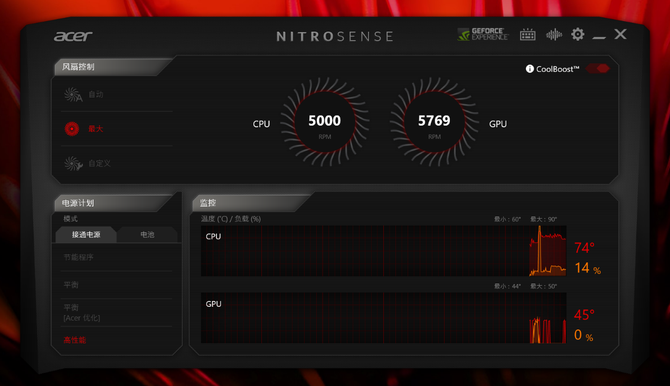This screenshot has height=386, width=670.
Task: Choose 自动 fan control option
Action: 96,94
